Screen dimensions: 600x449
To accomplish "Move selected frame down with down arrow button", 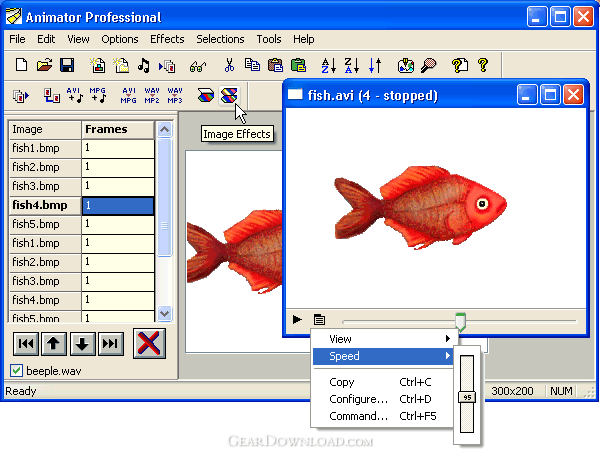I will point(82,343).
